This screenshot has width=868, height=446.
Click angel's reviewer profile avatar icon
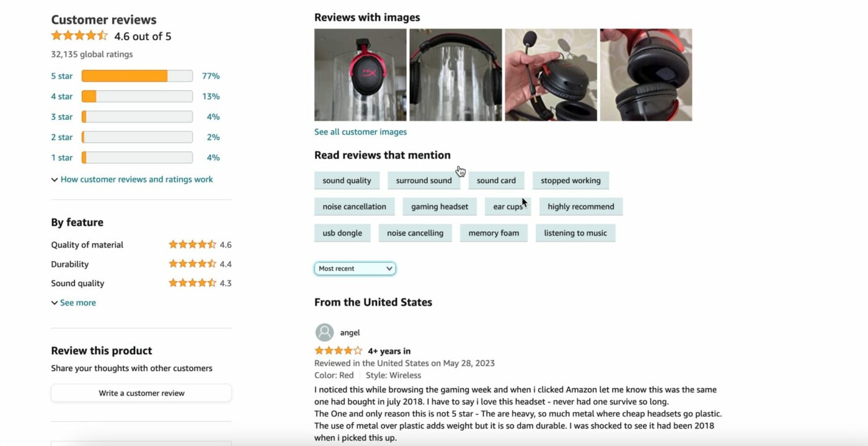(324, 333)
